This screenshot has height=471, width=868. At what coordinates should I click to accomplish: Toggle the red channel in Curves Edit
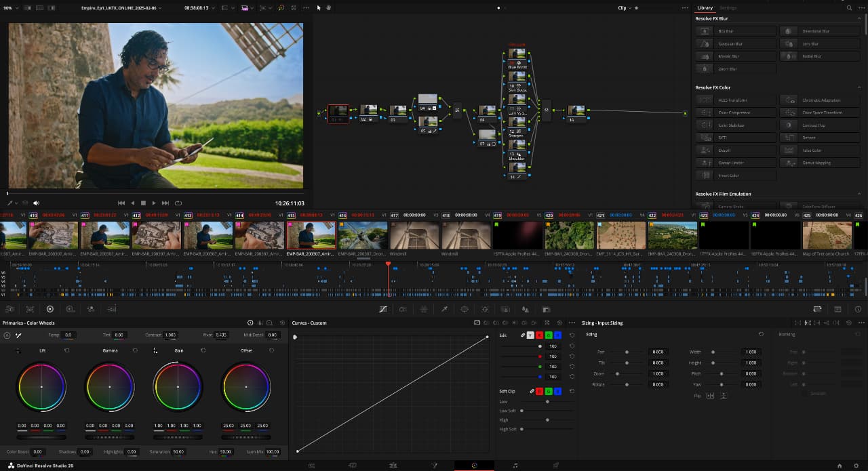coord(539,335)
